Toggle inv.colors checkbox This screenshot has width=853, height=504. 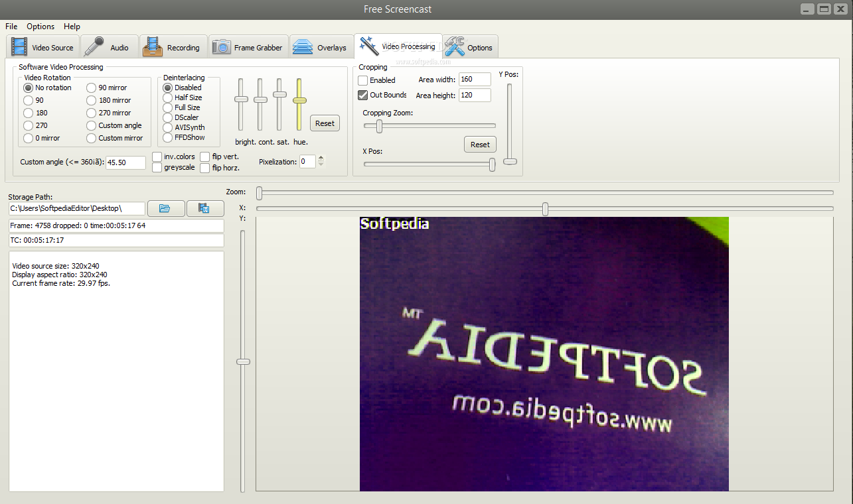[x=157, y=157]
